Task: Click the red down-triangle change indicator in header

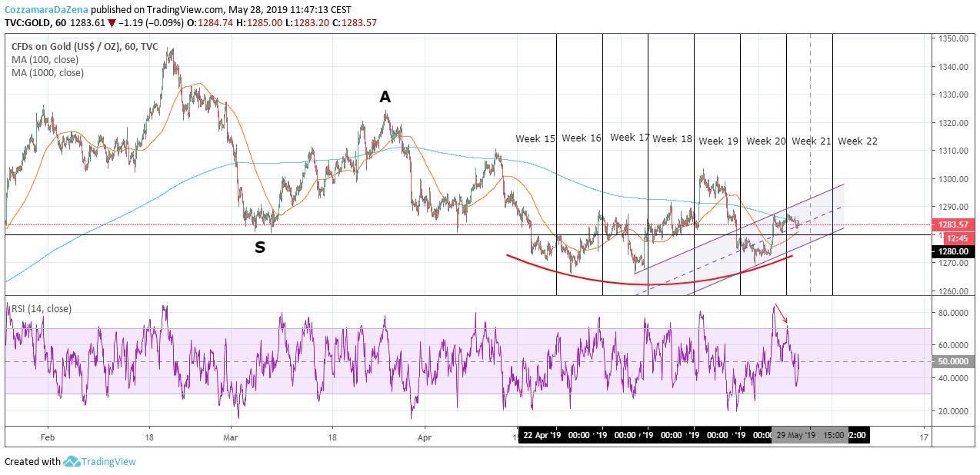Action: [112, 23]
